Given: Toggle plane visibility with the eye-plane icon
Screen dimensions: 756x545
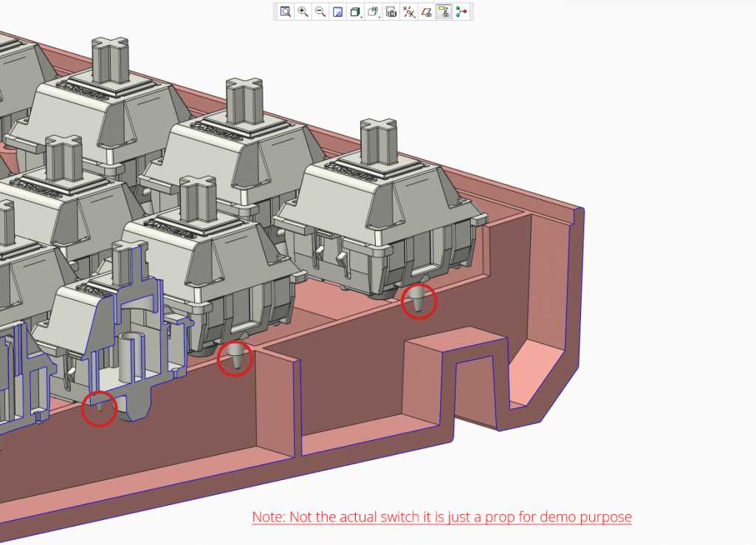Looking at the screenshot, I should click(426, 12).
